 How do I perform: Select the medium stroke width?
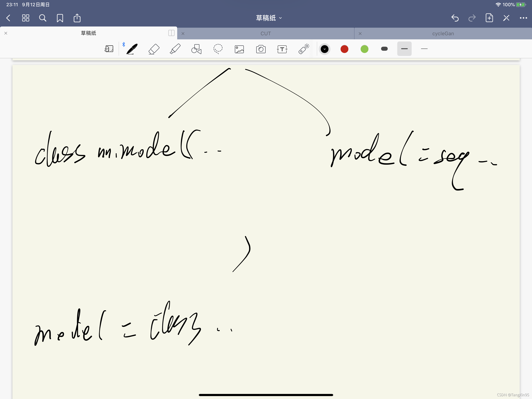point(404,49)
